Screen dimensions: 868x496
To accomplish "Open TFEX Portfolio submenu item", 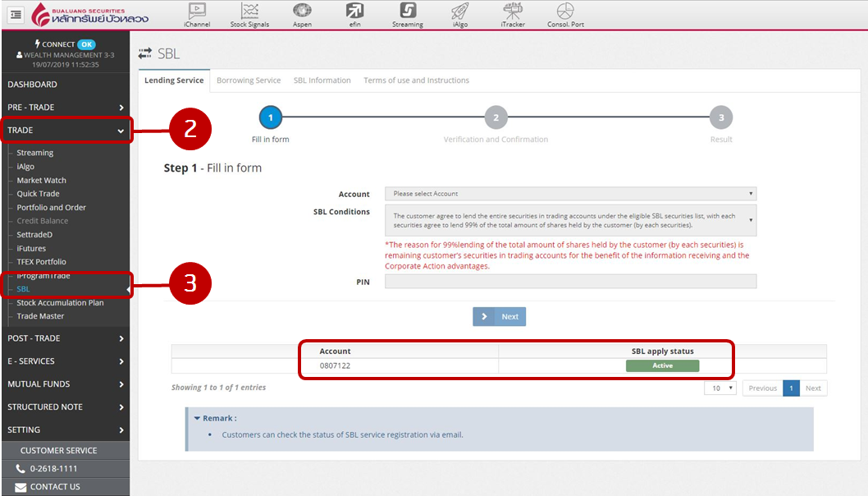I will 42,262.
